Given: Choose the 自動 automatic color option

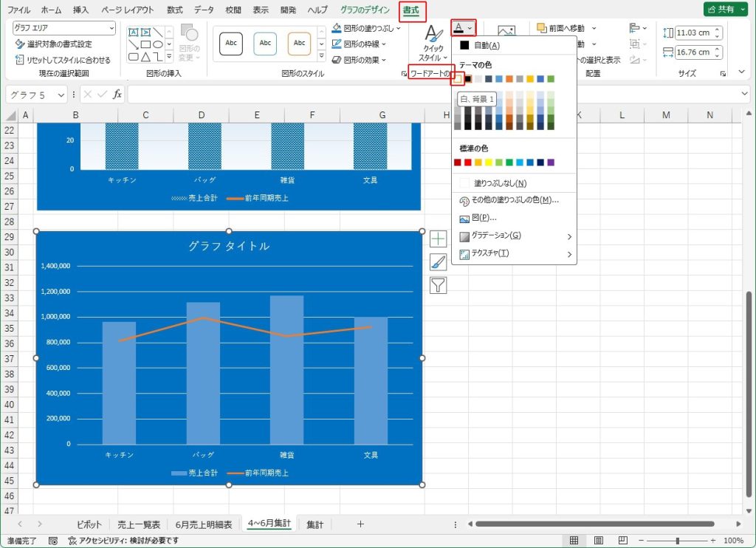Looking at the screenshot, I should [485, 46].
